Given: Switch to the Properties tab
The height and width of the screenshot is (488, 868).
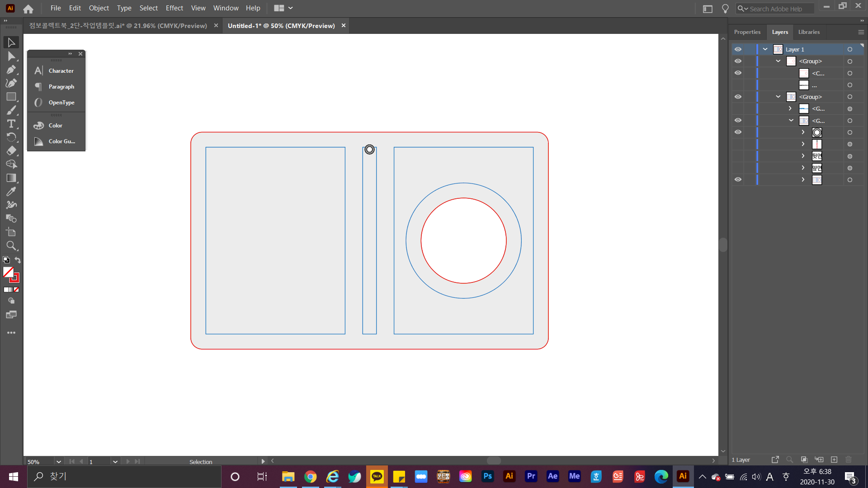Looking at the screenshot, I should click(747, 32).
